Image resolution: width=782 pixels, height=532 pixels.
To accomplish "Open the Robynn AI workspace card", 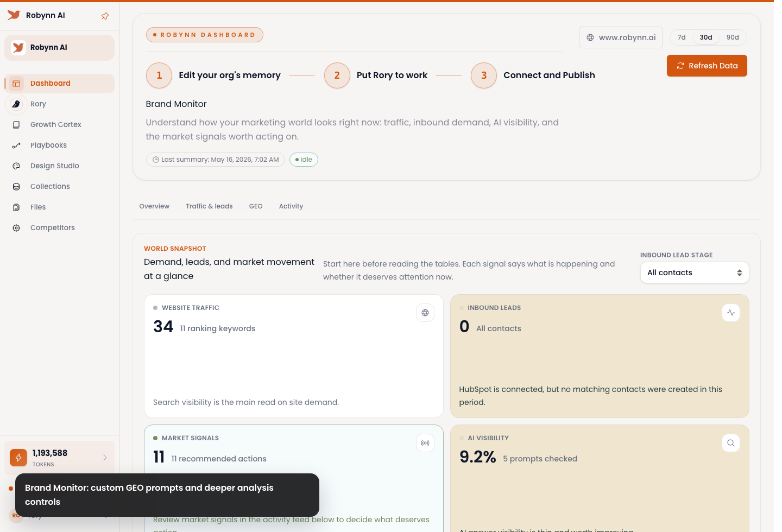I will [60, 48].
